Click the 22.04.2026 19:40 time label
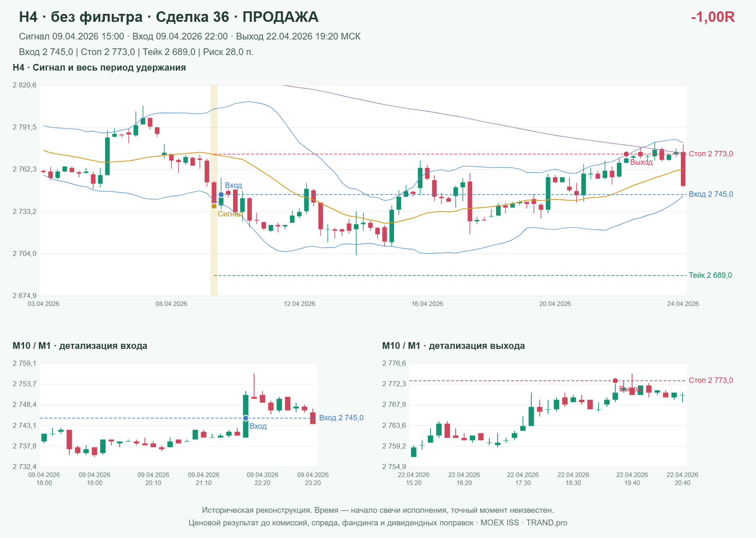Viewport: 756px width, 538px height. [x=632, y=479]
